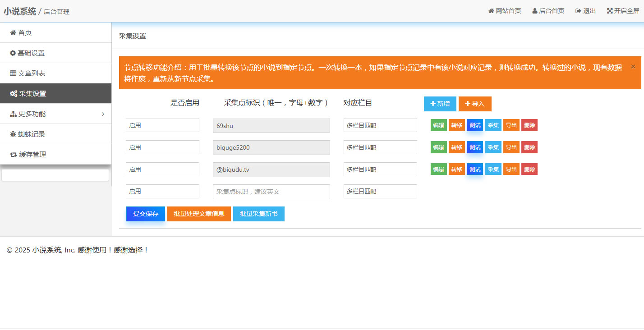Click the table icon for 文章列表
644x330 pixels.
point(13,73)
